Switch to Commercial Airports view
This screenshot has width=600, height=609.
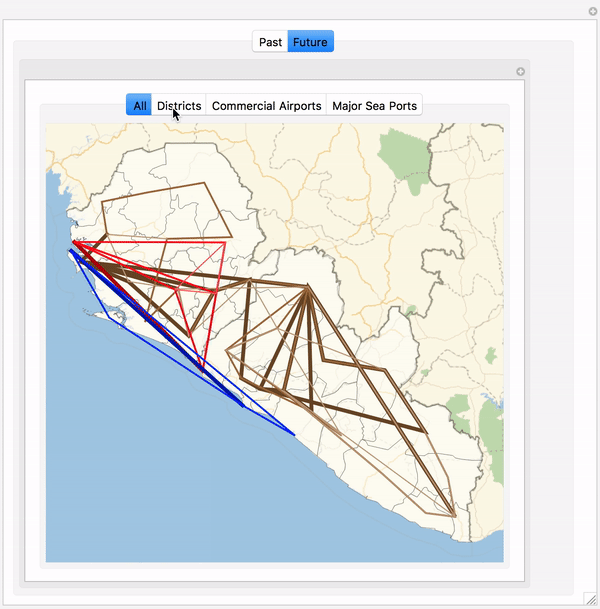tap(266, 105)
